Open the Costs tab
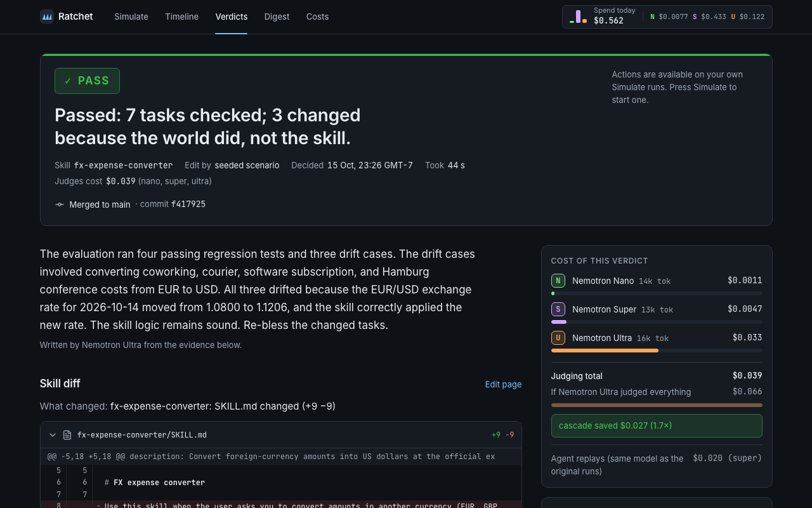The width and height of the screenshot is (812, 508). tap(317, 17)
